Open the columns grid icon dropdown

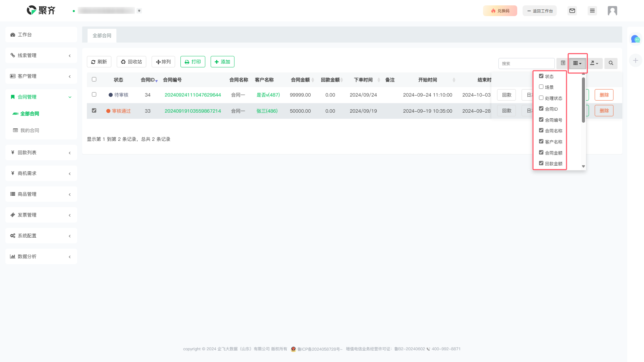(x=577, y=63)
